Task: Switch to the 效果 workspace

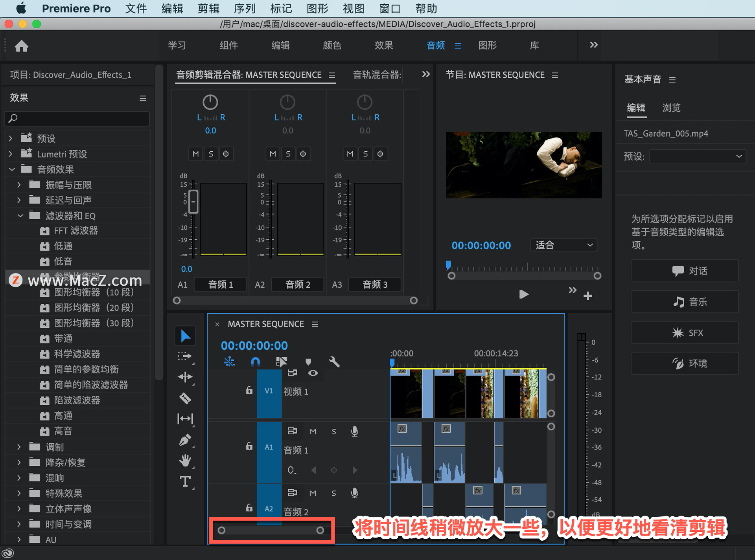Action: 384,45
